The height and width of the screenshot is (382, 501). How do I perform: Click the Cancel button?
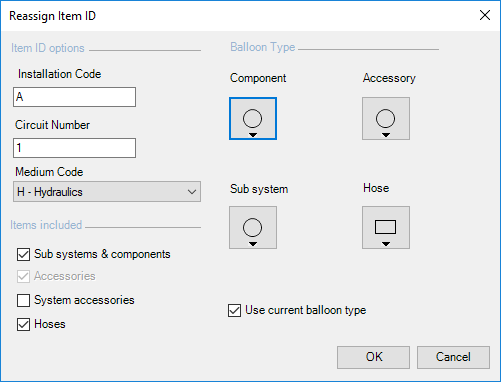453,357
